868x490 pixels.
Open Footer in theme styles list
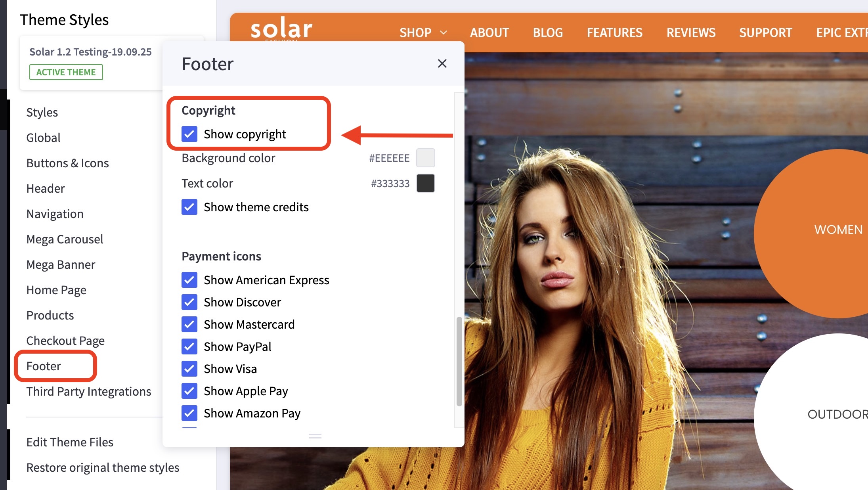click(44, 366)
